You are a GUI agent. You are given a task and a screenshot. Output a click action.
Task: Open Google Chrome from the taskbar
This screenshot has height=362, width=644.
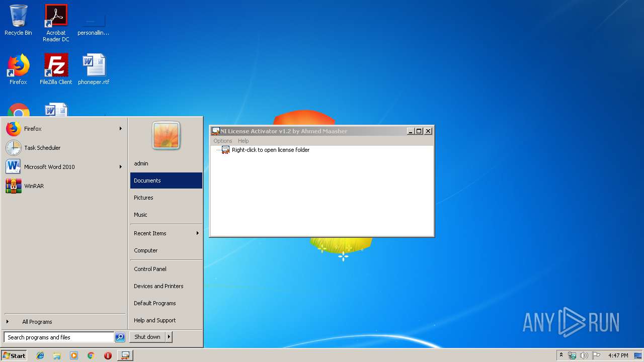91,355
